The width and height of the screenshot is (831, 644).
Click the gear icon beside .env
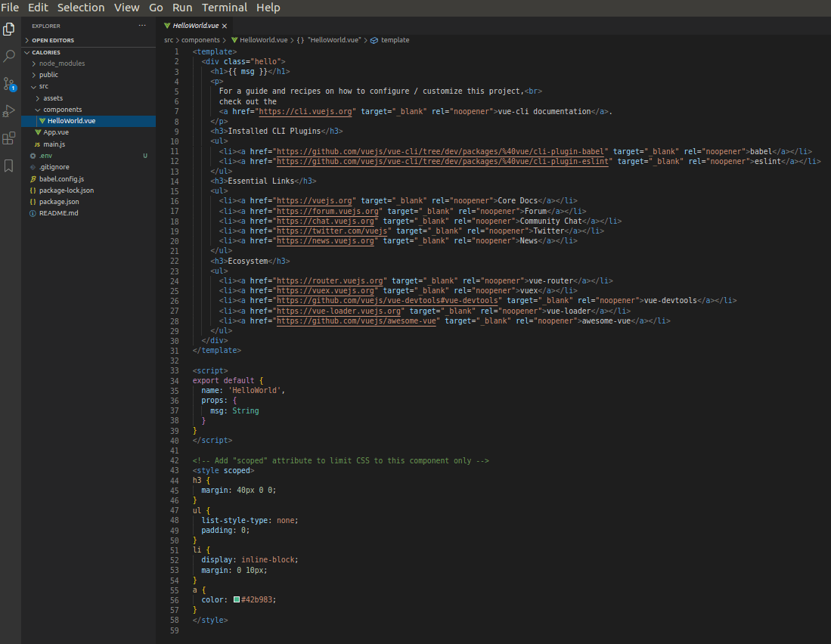coord(33,156)
